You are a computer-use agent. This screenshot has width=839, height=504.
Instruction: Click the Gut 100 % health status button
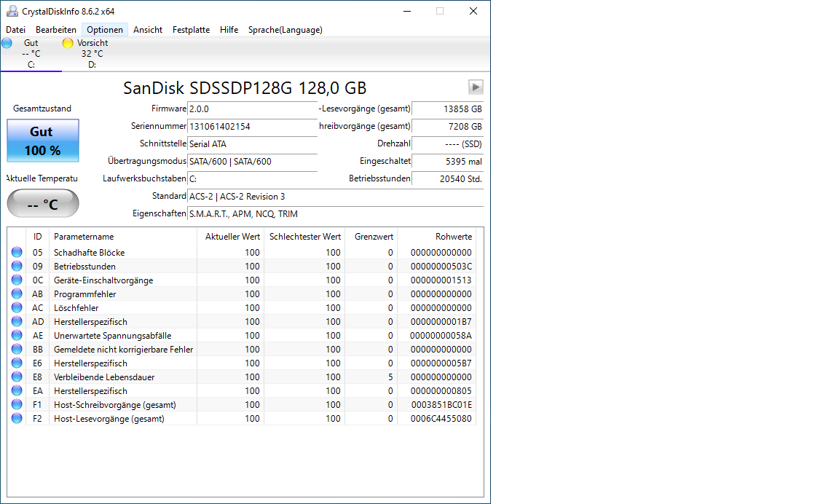43,141
